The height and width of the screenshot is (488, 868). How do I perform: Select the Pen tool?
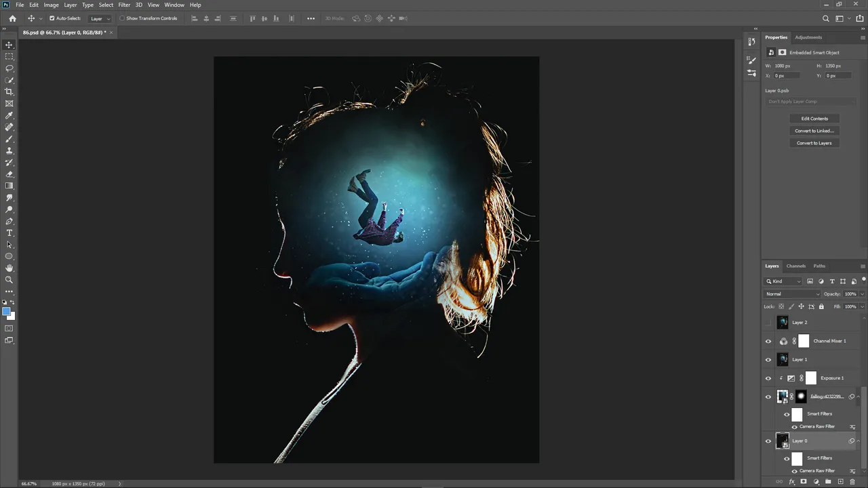pos(9,221)
